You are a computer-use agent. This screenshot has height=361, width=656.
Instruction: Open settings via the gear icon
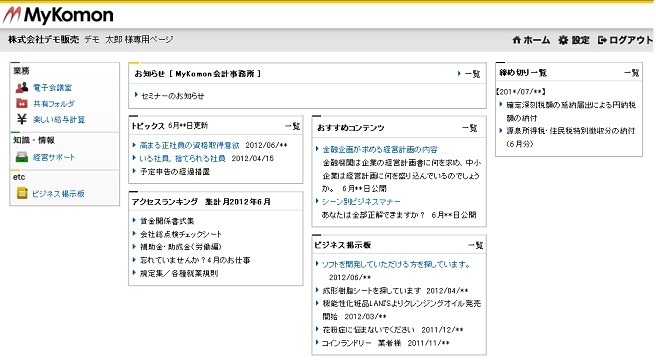click(563, 40)
